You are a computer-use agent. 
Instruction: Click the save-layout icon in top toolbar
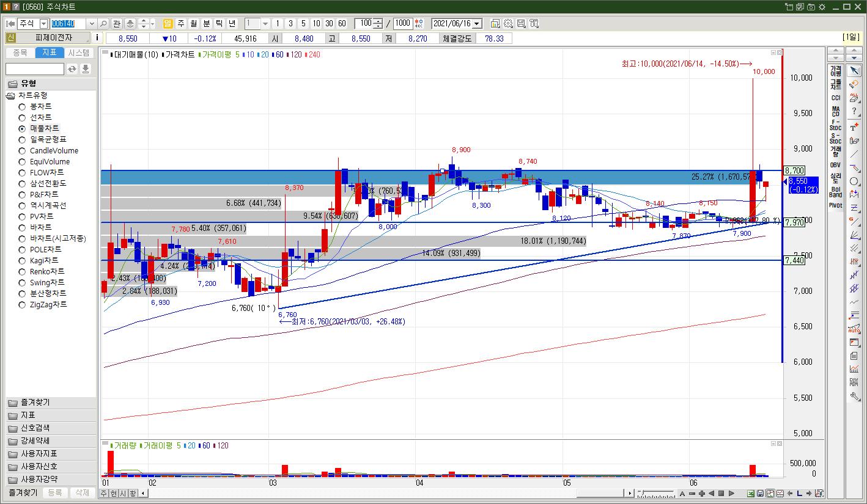pos(521,24)
